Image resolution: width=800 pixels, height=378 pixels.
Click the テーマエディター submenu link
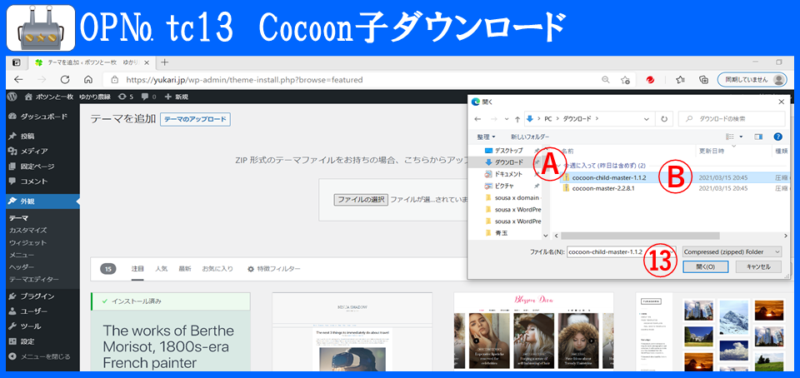[x=34, y=280]
